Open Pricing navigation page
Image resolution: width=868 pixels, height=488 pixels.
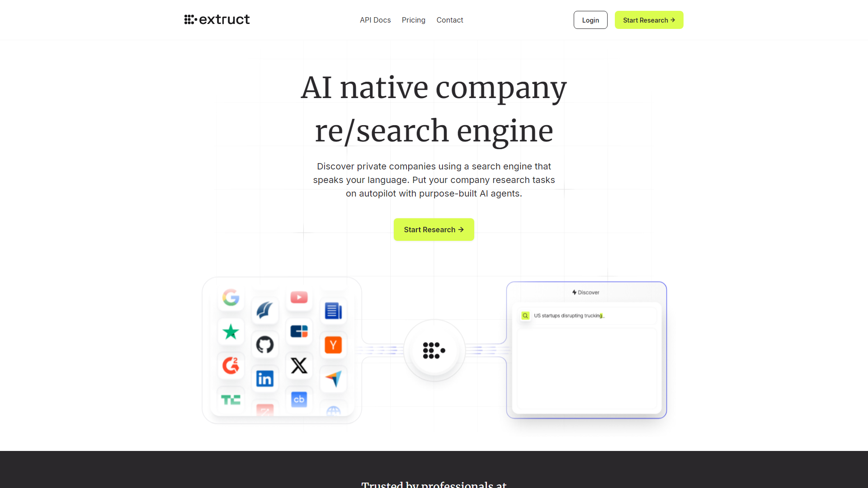[x=413, y=20]
